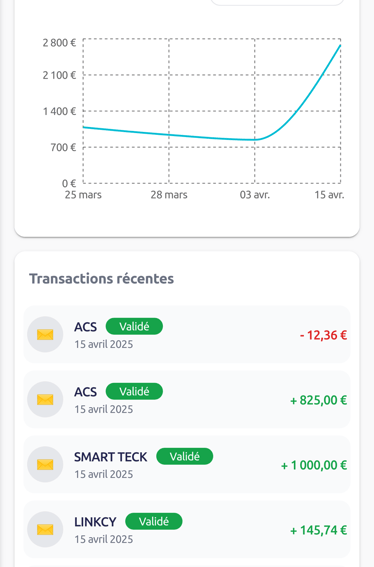Click the 03 avr. date label on chart
The image size is (374, 567).
(255, 195)
